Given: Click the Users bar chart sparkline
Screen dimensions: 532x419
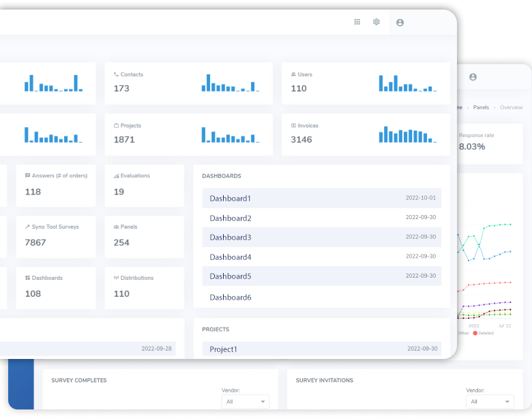Looking at the screenshot, I should point(408,83).
